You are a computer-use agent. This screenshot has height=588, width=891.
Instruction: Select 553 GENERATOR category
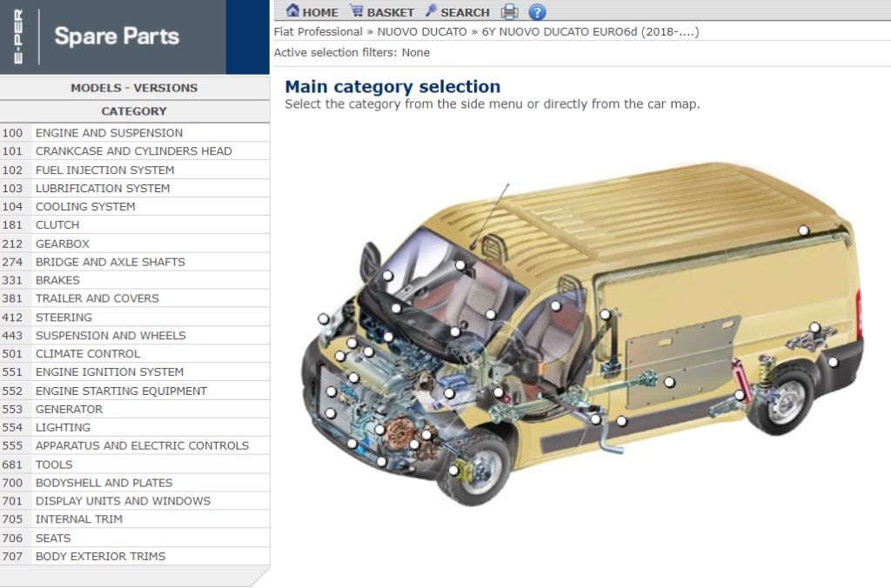(x=135, y=409)
